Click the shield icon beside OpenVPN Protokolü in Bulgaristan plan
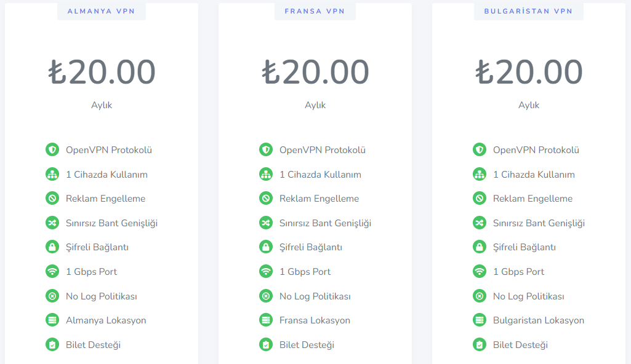This screenshot has height=364, width=631. 480,150
